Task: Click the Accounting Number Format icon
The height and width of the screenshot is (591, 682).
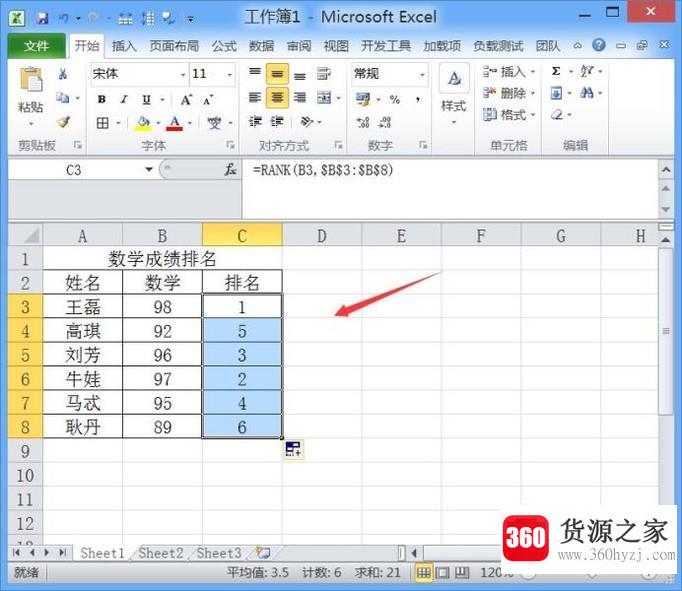Action: click(362, 99)
